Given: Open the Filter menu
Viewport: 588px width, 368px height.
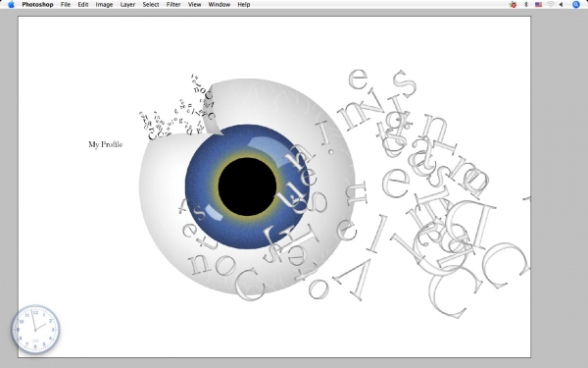Looking at the screenshot, I should point(173,5).
